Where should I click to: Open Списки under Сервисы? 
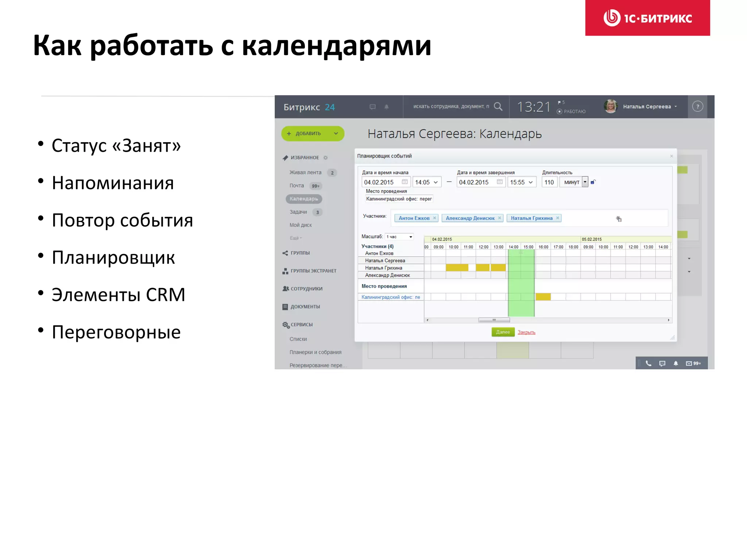pyautogui.click(x=298, y=339)
